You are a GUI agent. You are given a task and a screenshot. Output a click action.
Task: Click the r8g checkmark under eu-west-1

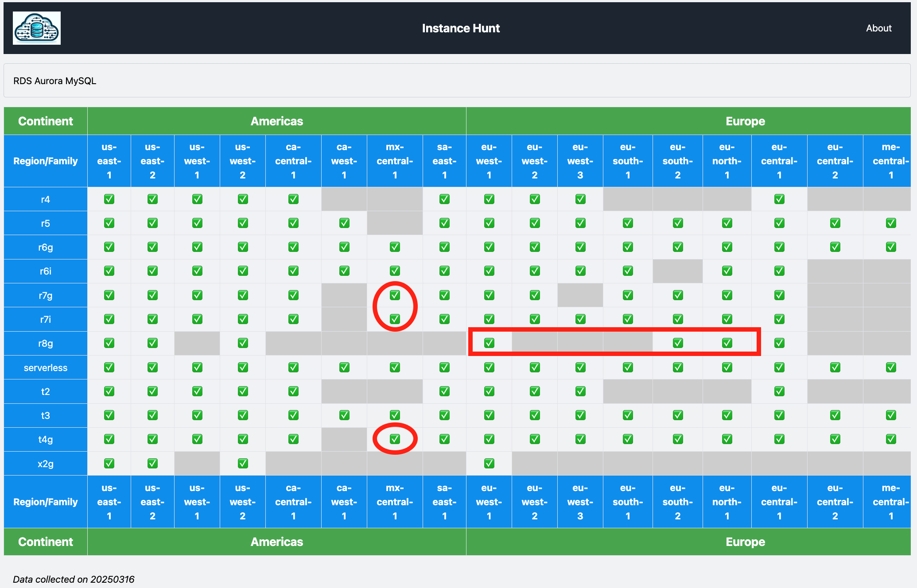click(x=489, y=343)
